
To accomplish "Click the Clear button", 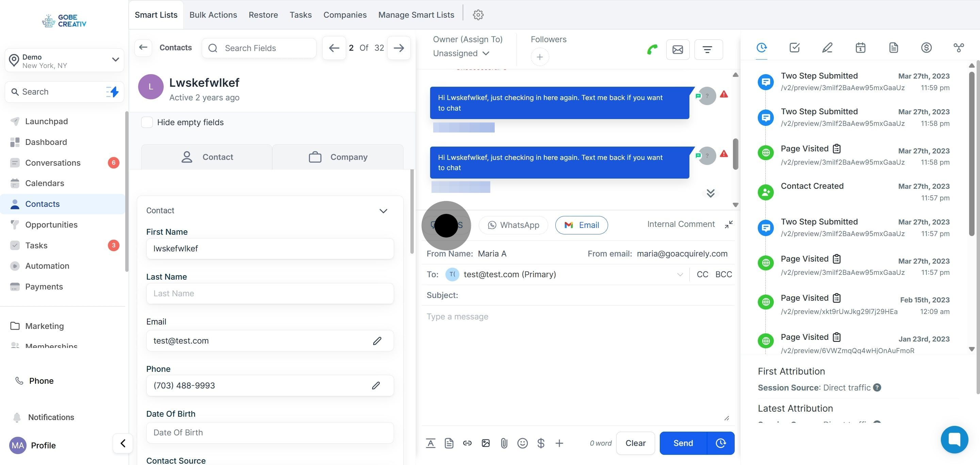I will pyautogui.click(x=635, y=443).
